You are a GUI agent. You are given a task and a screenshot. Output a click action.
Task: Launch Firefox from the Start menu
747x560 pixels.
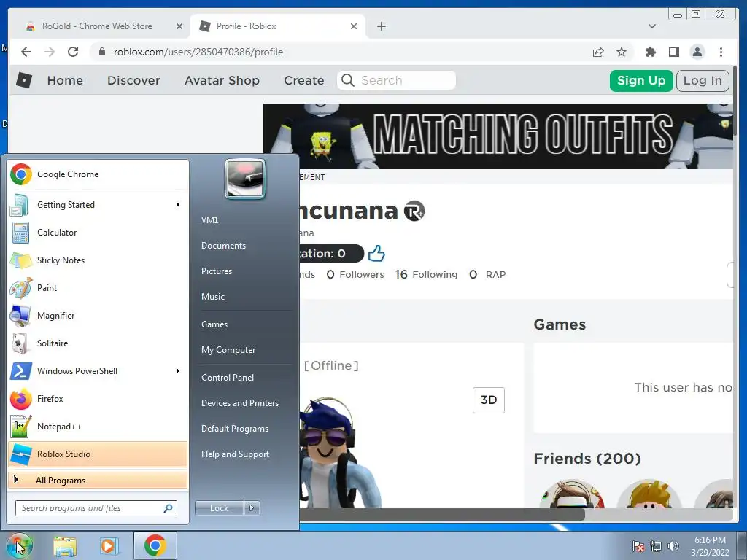98,399
